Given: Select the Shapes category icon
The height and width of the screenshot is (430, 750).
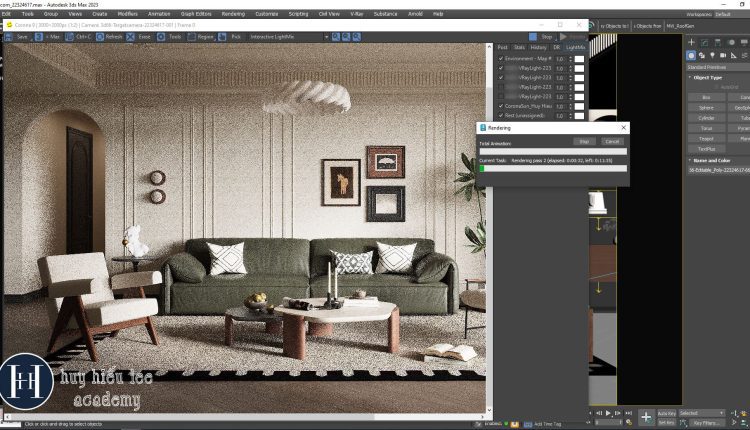Looking at the screenshot, I should 702,55.
